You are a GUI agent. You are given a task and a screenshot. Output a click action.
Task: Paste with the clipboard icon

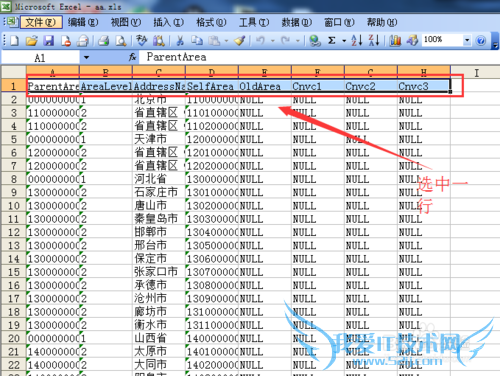(x=214, y=41)
